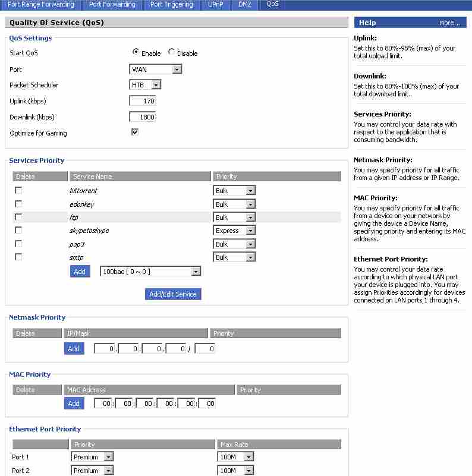Open Port 1 priority Premium dropdown
472x476 pixels.
92,457
